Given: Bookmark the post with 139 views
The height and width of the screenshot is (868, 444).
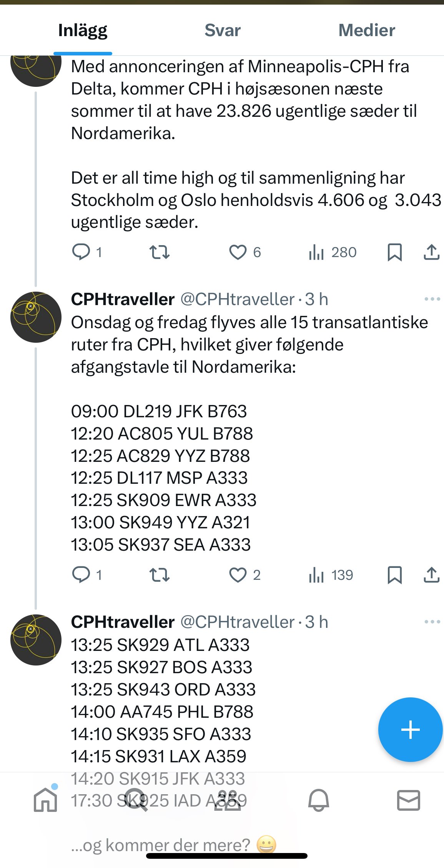Looking at the screenshot, I should [394, 575].
